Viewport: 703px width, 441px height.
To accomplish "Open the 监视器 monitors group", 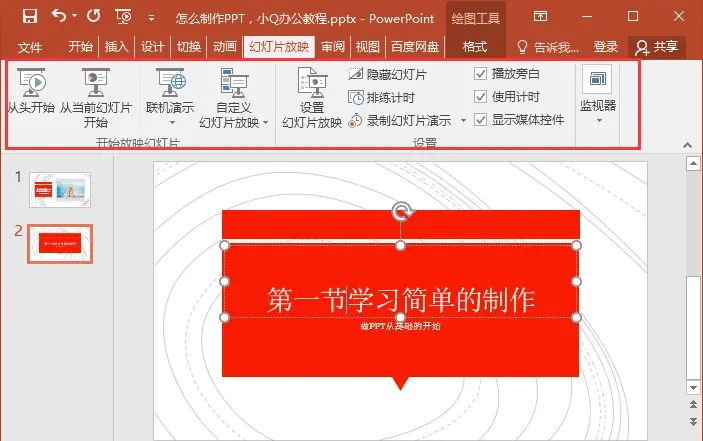I will (x=598, y=95).
